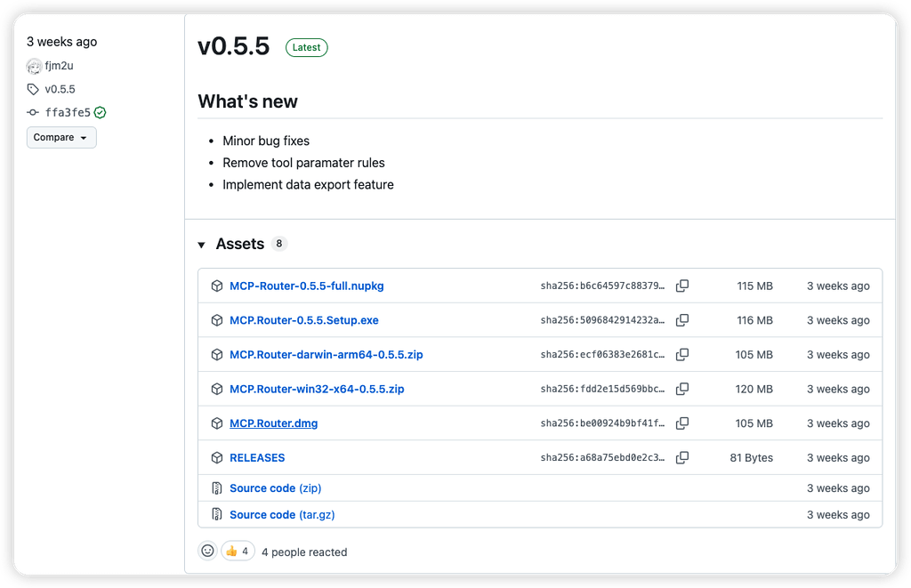Click the Latest release badge
The height and width of the screenshot is (588, 911).
pos(306,48)
